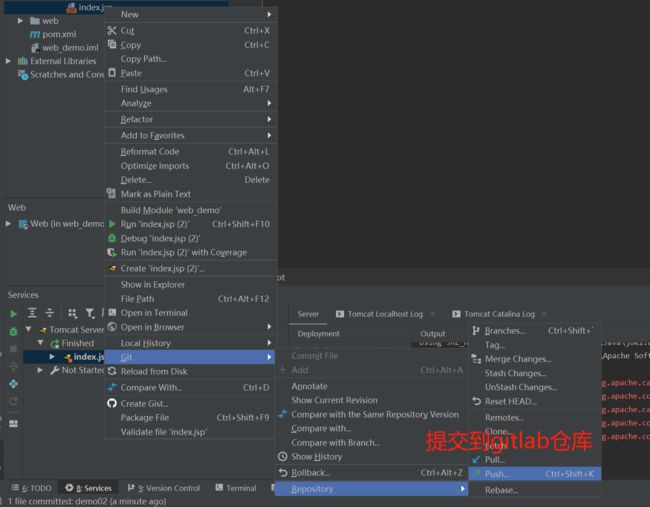Click the Compare With arrows icon
Viewport: 650px width, 507px height.
(112, 387)
